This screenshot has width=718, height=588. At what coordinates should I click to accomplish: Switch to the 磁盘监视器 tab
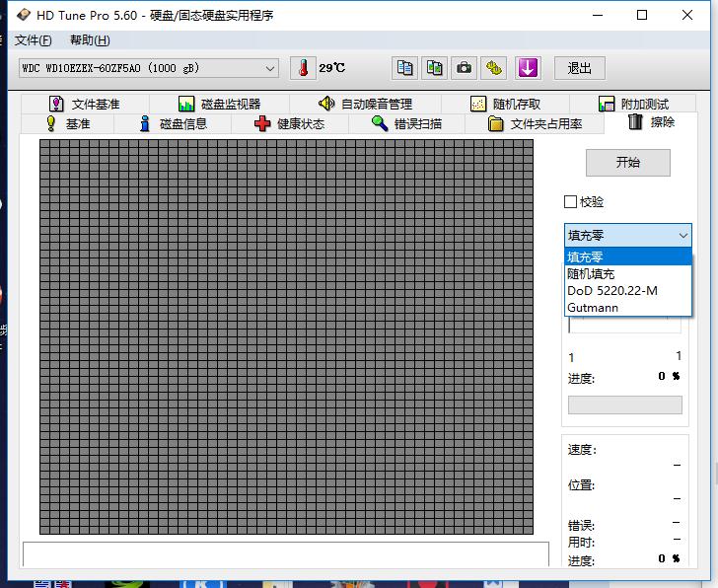point(220,104)
